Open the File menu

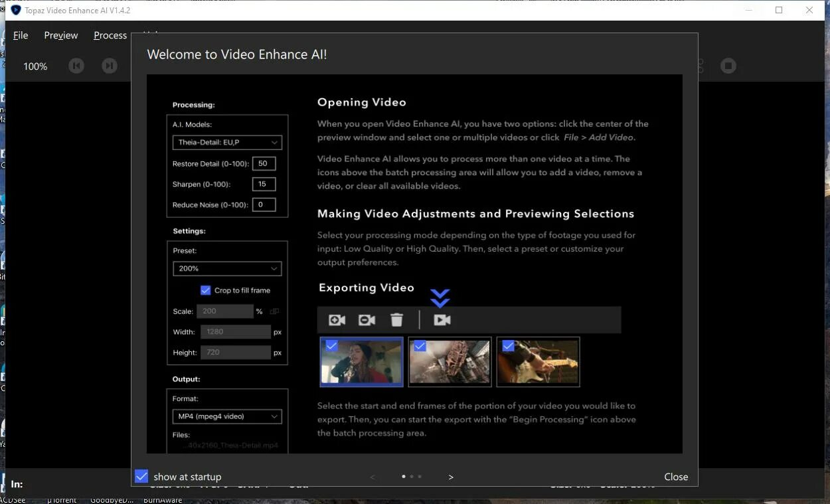tap(21, 35)
